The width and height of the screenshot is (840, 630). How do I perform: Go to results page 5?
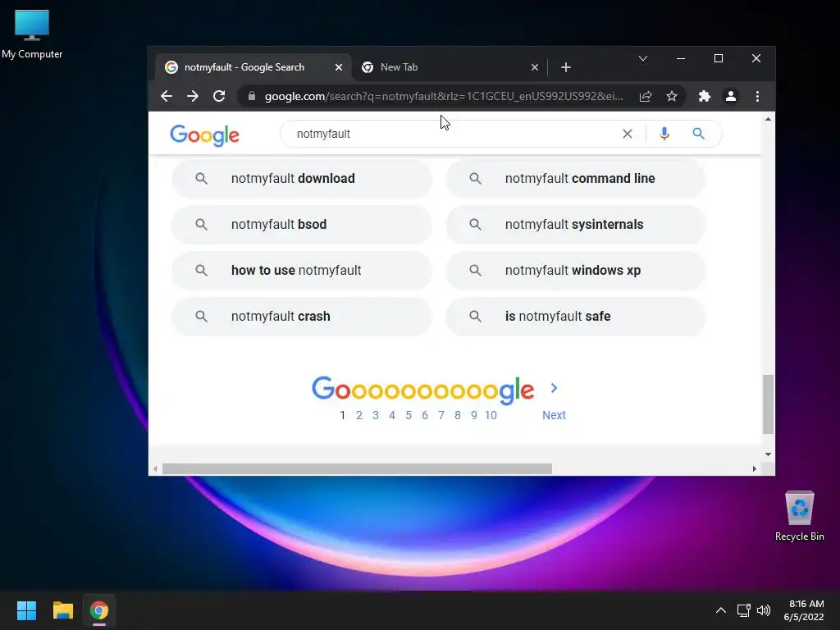coord(409,415)
